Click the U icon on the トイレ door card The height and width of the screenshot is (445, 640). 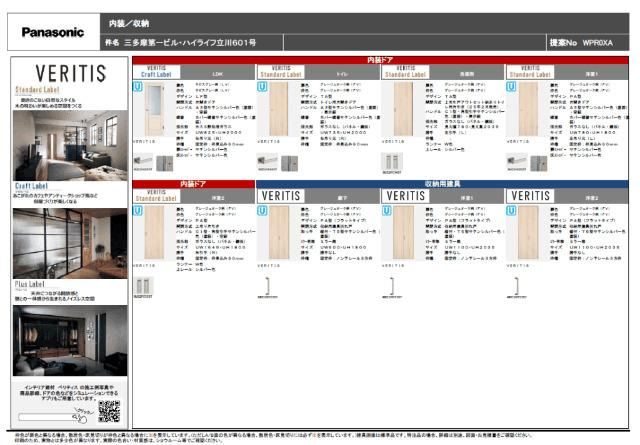click(262, 87)
